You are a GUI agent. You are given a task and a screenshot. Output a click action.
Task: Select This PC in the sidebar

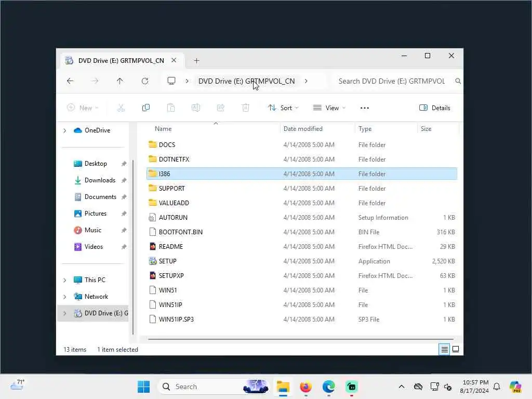[95, 280]
